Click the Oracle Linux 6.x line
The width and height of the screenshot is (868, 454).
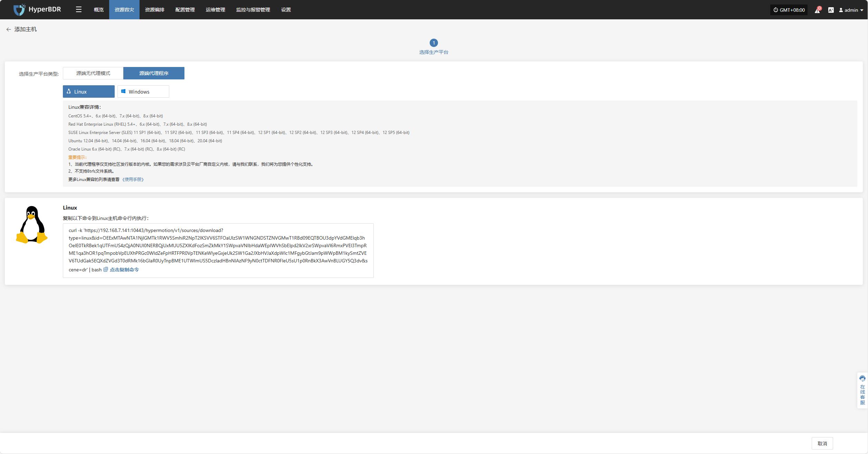pyautogui.click(x=127, y=149)
